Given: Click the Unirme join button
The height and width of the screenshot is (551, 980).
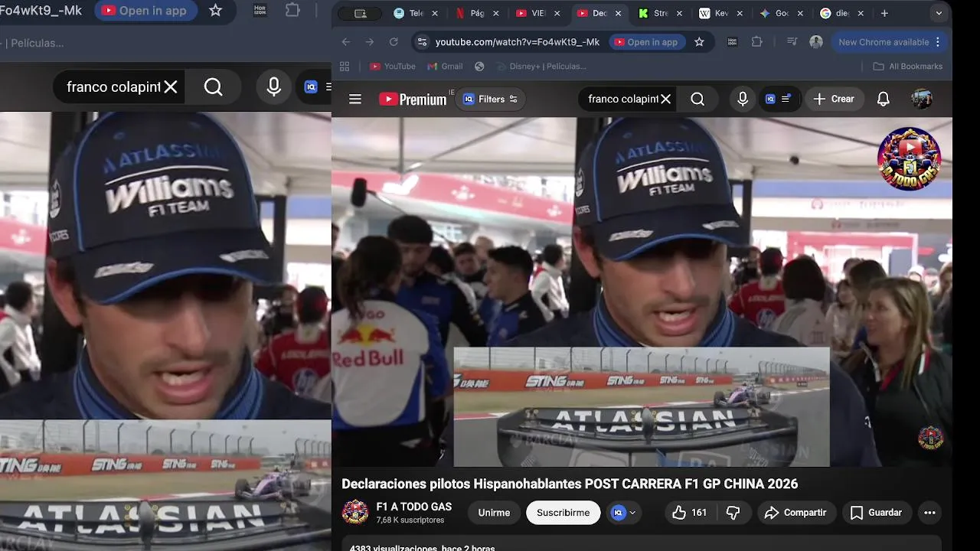Looking at the screenshot, I should click(494, 513).
